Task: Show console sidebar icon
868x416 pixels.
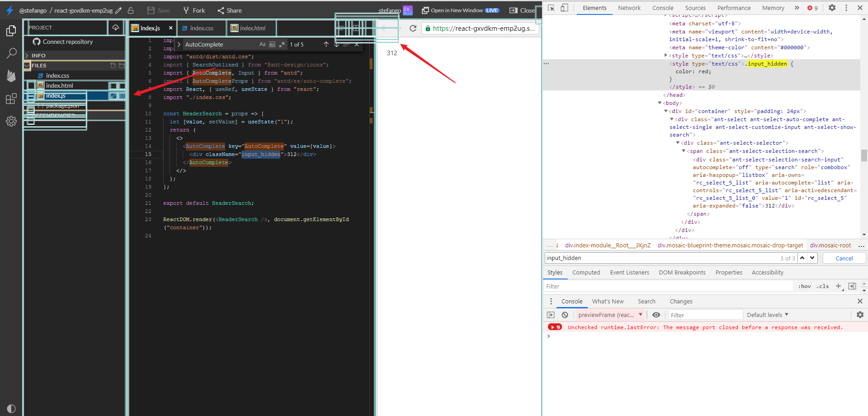Action: click(x=551, y=315)
